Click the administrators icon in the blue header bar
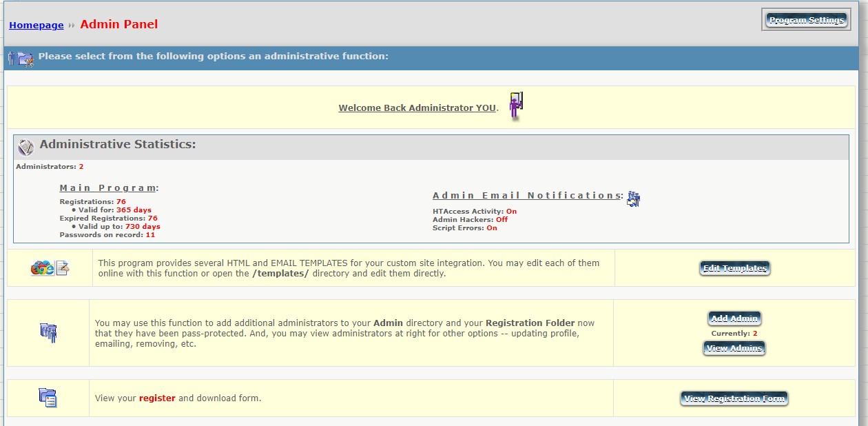868x426 pixels. point(21,58)
